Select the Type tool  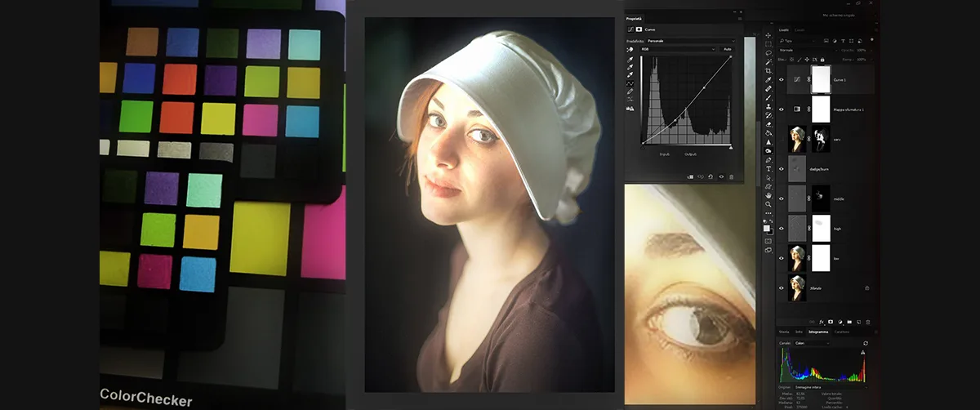coord(768,168)
